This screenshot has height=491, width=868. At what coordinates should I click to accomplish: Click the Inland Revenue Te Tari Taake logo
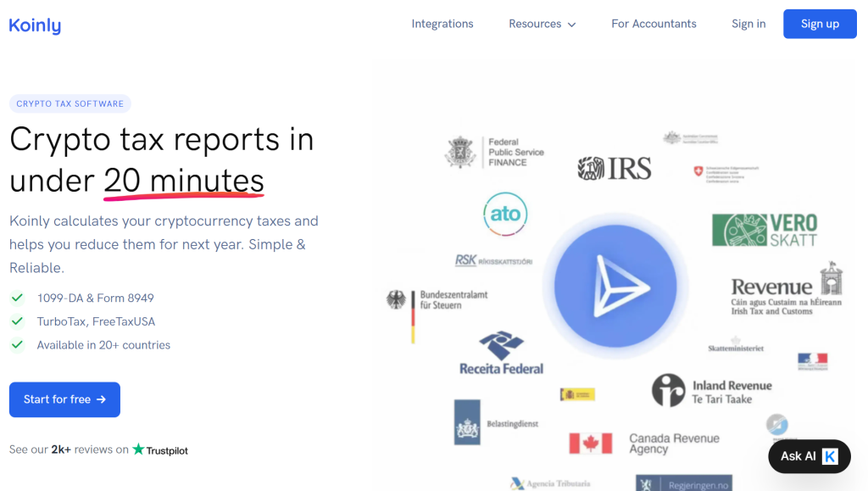[712, 391]
